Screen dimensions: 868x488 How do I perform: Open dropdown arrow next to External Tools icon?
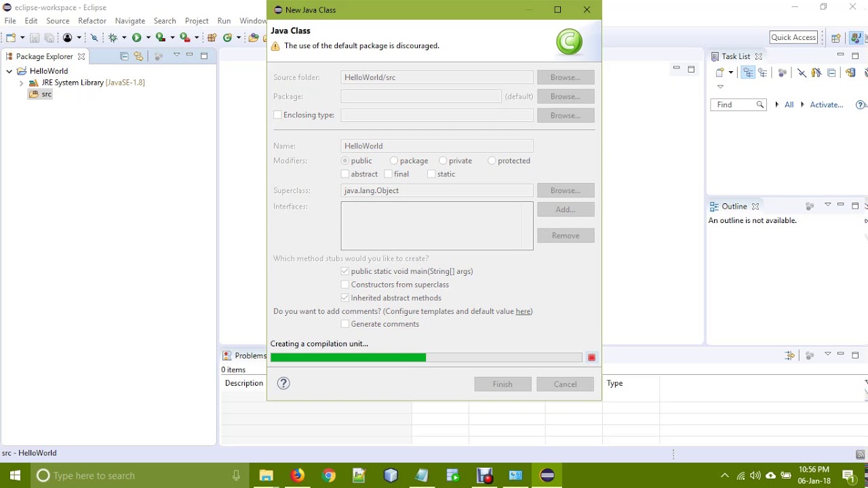(197, 38)
